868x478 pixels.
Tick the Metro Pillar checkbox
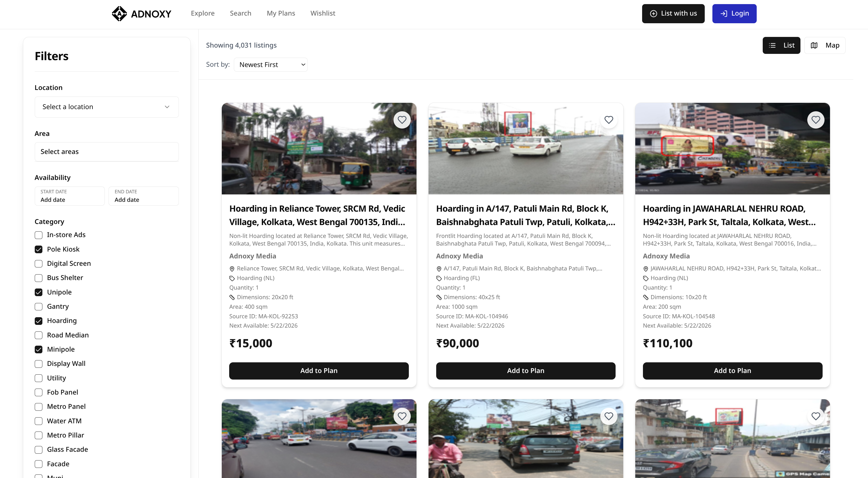coord(38,436)
